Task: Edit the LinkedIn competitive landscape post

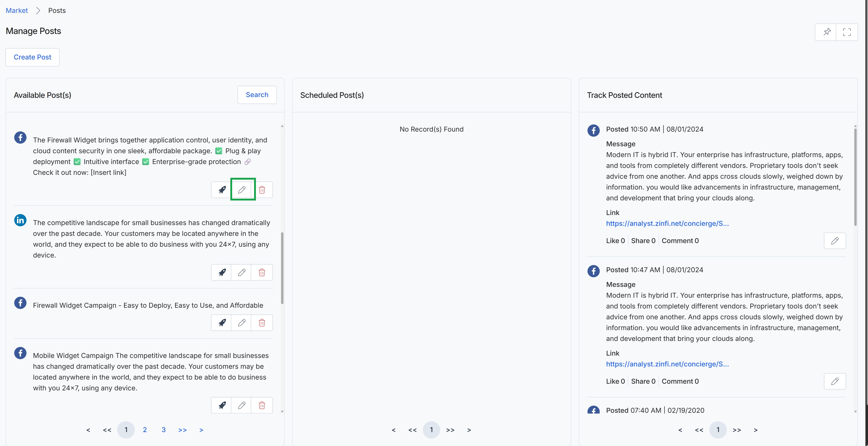Action: 242,272
